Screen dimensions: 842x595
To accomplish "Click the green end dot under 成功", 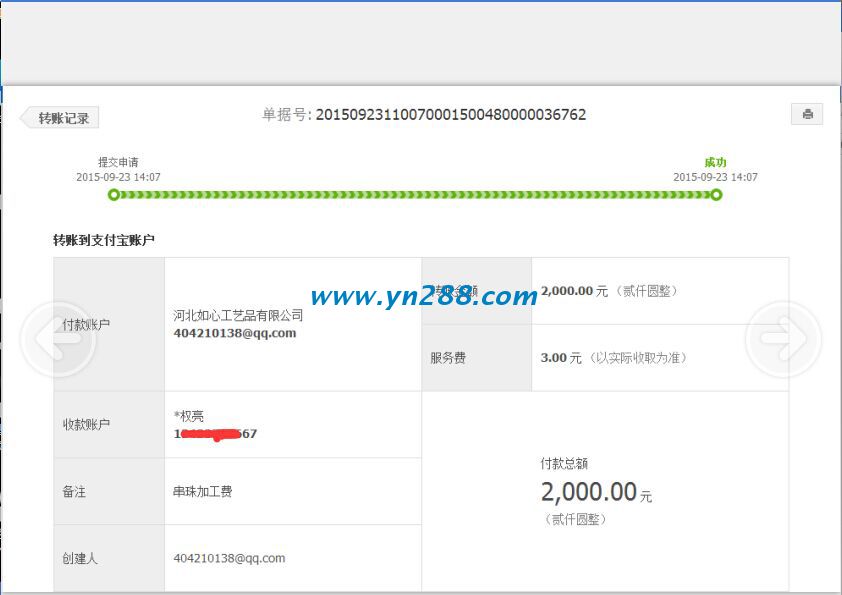I will 717,196.
